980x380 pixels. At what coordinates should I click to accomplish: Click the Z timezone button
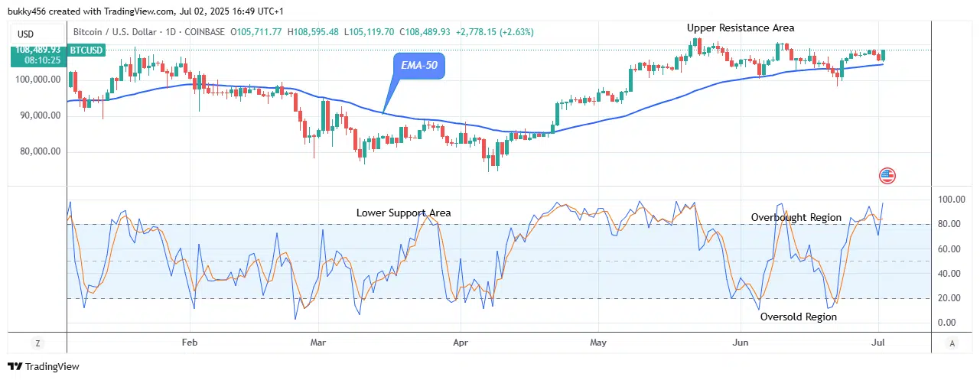click(x=37, y=343)
